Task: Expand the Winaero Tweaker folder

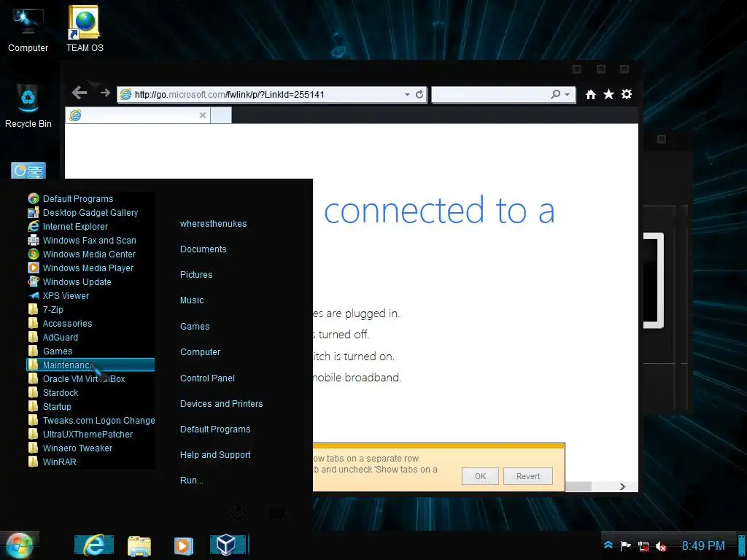Action: [90, 448]
